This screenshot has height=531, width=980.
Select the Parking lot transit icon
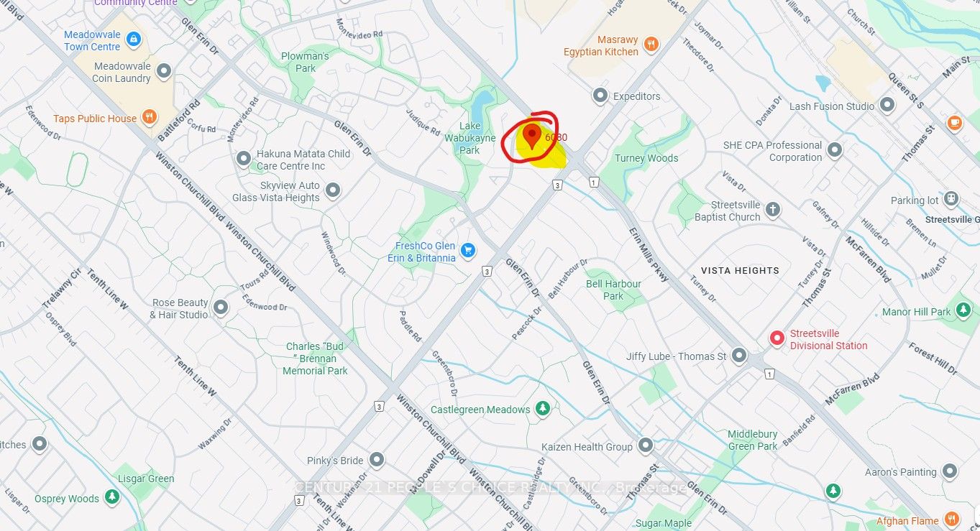click(x=952, y=199)
